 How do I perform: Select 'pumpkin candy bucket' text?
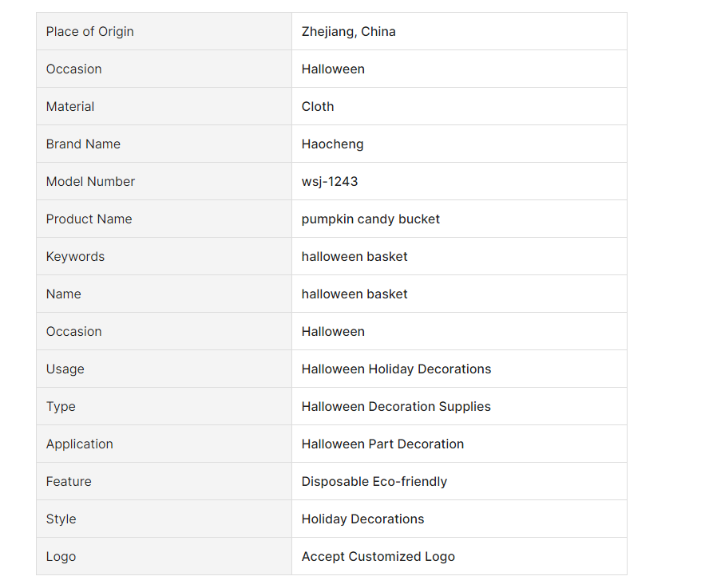pos(370,219)
